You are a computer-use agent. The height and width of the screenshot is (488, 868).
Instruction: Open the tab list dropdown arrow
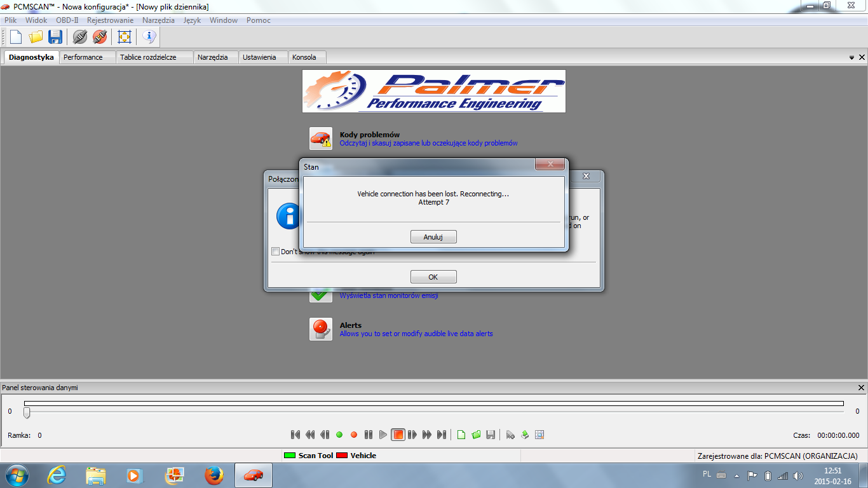[x=851, y=58]
